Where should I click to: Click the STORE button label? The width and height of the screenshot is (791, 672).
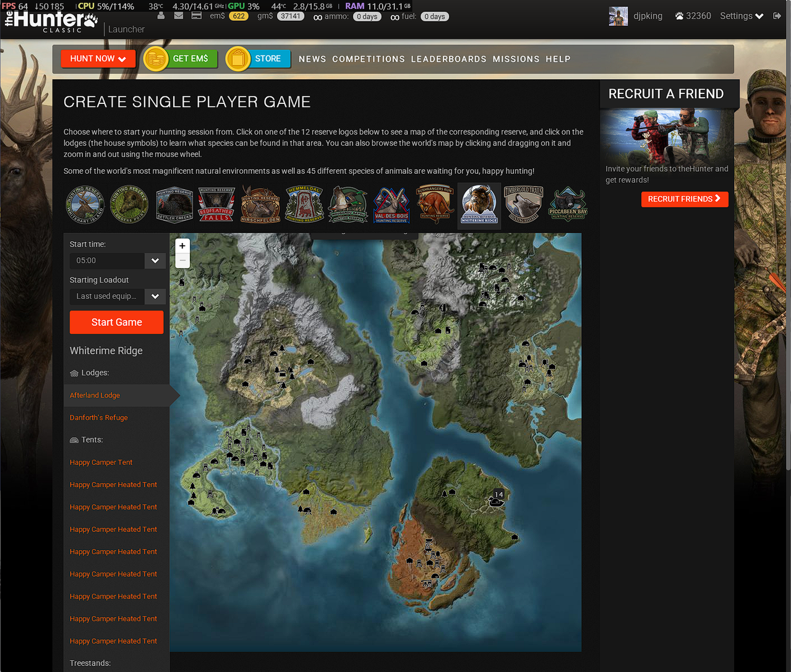[x=268, y=59]
